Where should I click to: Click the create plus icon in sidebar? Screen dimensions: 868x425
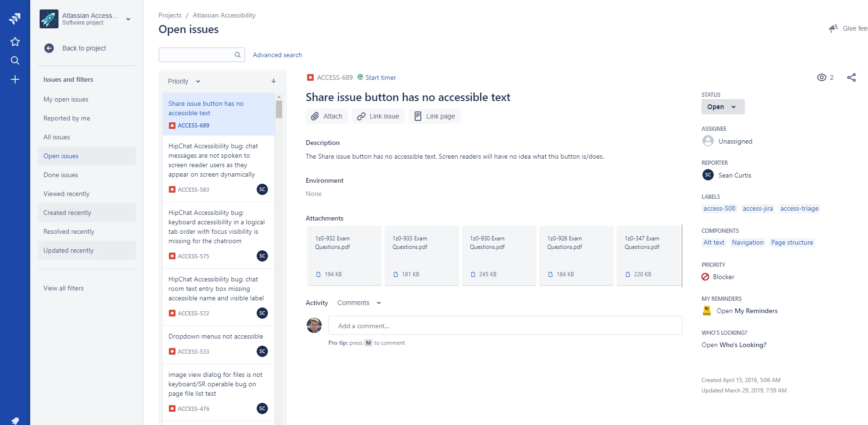[x=15, y=79]
